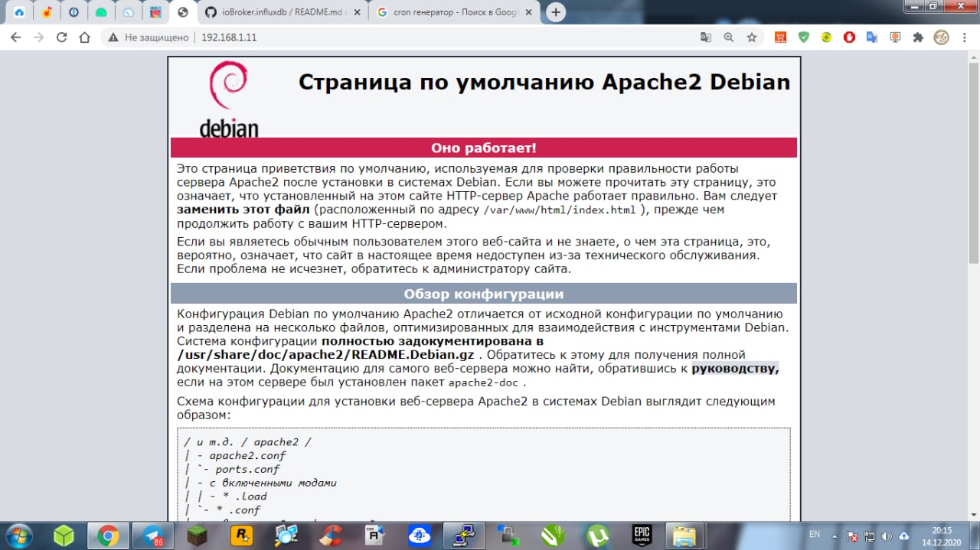Focus the address bar showing 192.168.1.11

pyautogui.click(x=230, y=37)
